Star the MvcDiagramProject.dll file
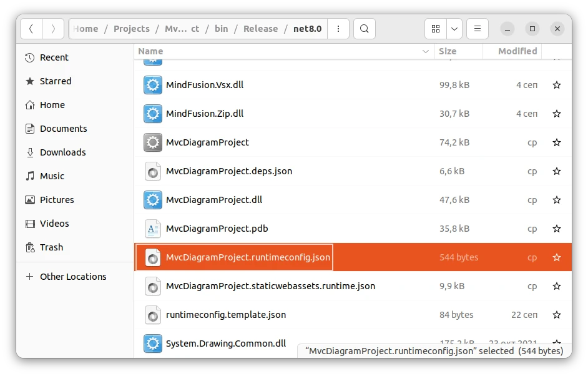Viewport: 588px width, 376px height. 556,200
